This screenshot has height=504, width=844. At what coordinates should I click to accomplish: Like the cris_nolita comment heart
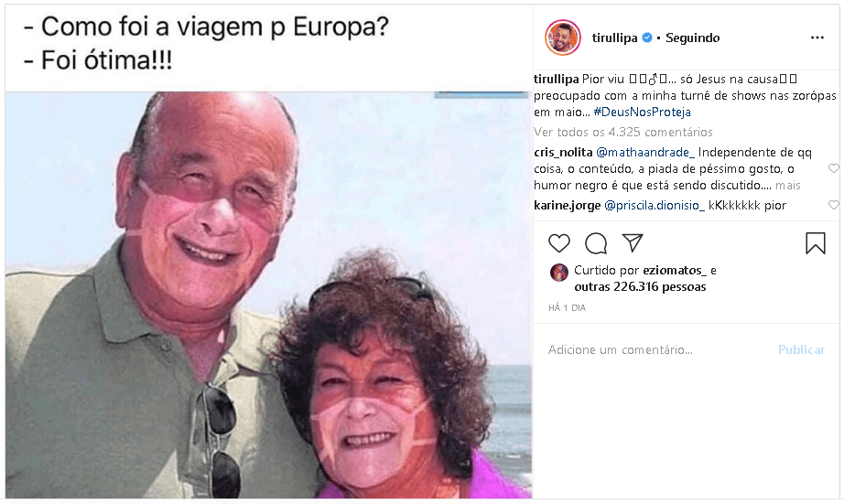click(x=833, y=169)
